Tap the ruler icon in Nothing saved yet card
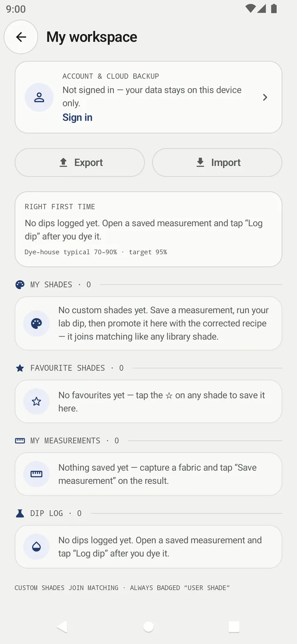This screenshot has height=644, width=297. 37,474
